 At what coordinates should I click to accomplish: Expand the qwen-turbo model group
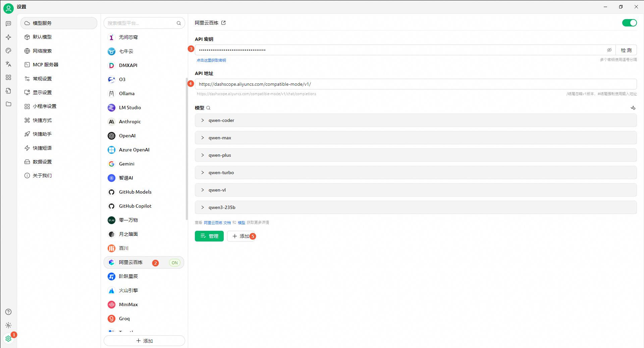pyautogui.click(x=416, y=172)
